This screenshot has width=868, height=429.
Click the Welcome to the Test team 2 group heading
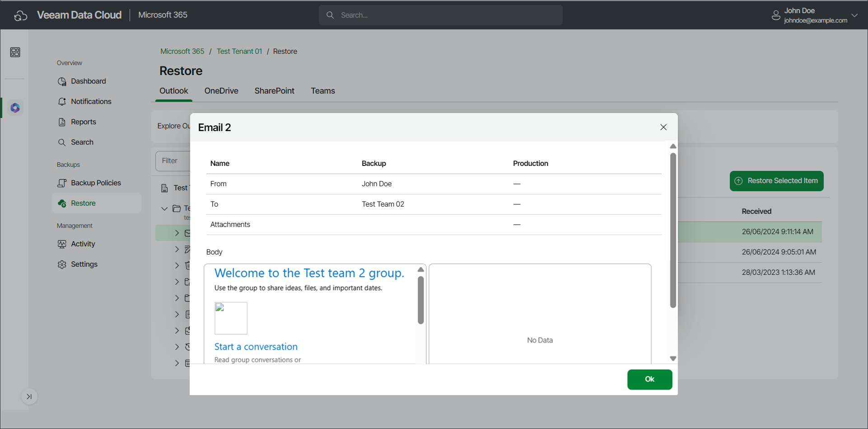[309, 273]
